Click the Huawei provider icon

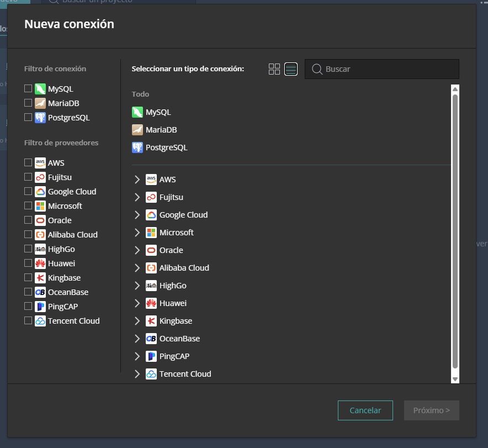[150, 303]
